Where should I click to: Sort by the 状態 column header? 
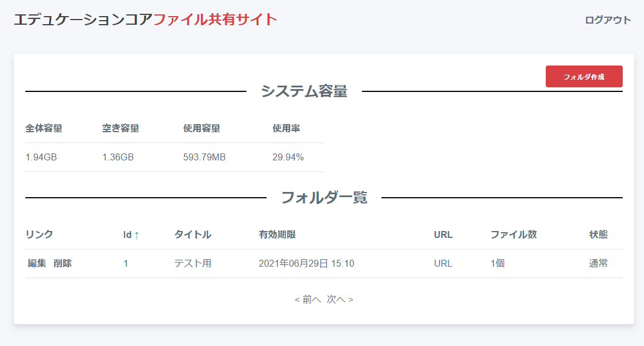pos(598,234)
